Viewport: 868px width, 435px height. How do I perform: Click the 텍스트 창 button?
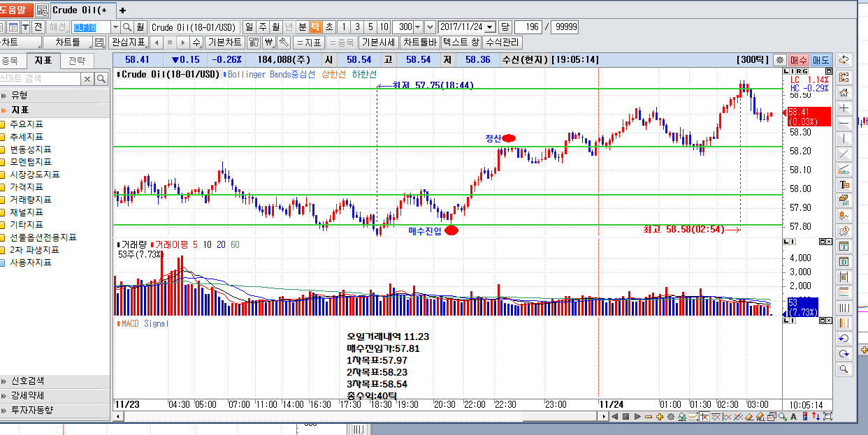[461, 43]
